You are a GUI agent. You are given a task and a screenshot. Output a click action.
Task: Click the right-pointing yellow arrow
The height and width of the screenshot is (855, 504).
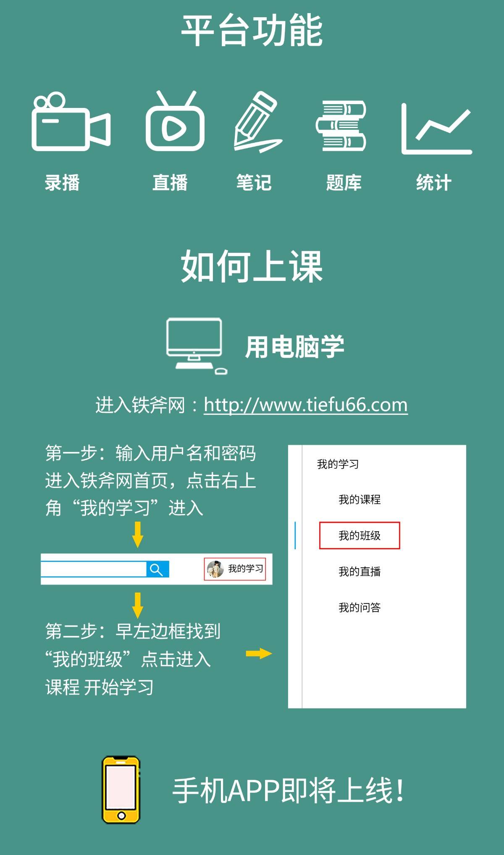259,653
